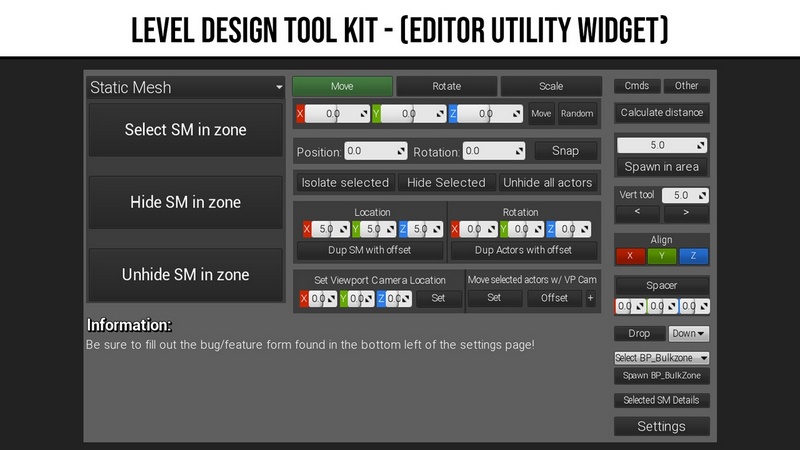Click the Random move button

(577, 114)
